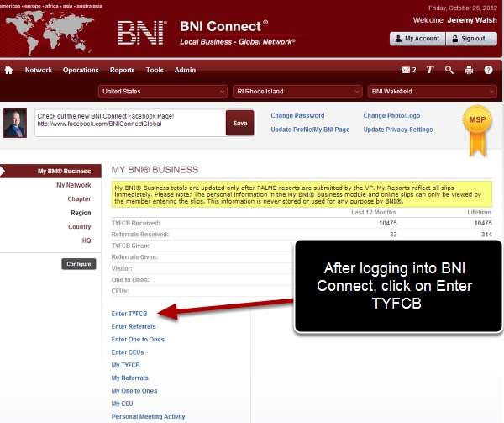Image resolution: width=504 pixels, height=423 pixels.
Task: Open the search magnifier icon
Action: [449, 71]
